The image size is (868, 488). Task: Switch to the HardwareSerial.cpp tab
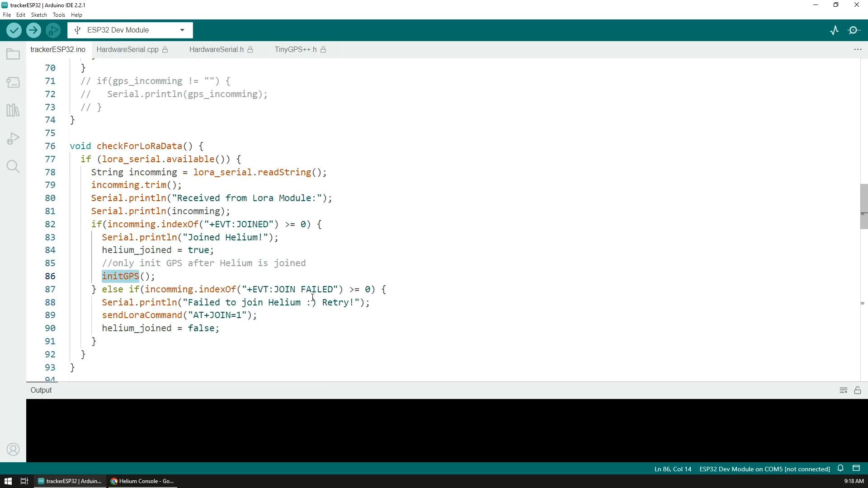pyautogui.click(x=127, y=50)
